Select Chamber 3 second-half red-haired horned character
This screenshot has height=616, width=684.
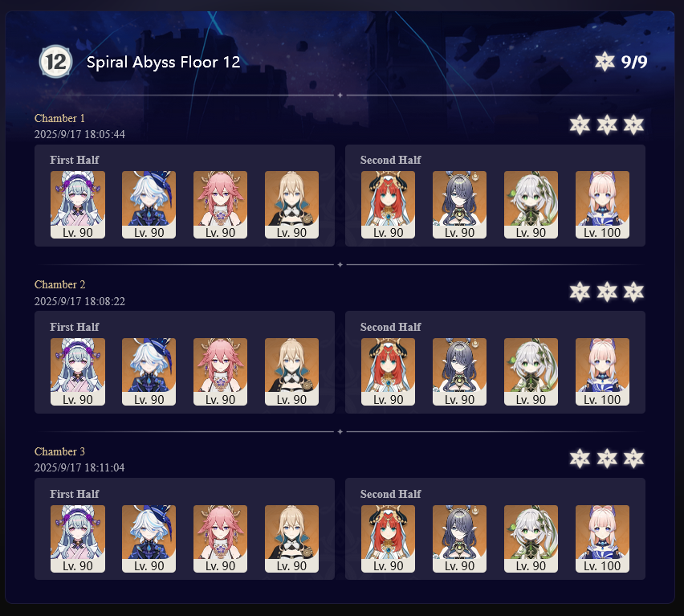(x=388, y=539)
